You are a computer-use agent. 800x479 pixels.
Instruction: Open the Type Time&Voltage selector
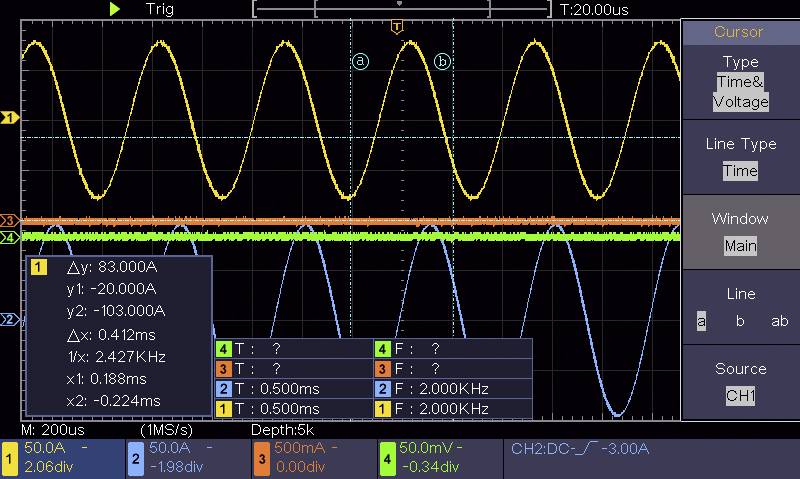click(x=740, y=82)
